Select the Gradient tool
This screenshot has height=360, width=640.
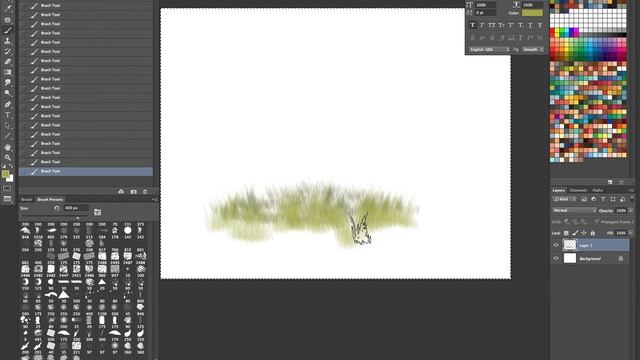[x=7, y=72]
